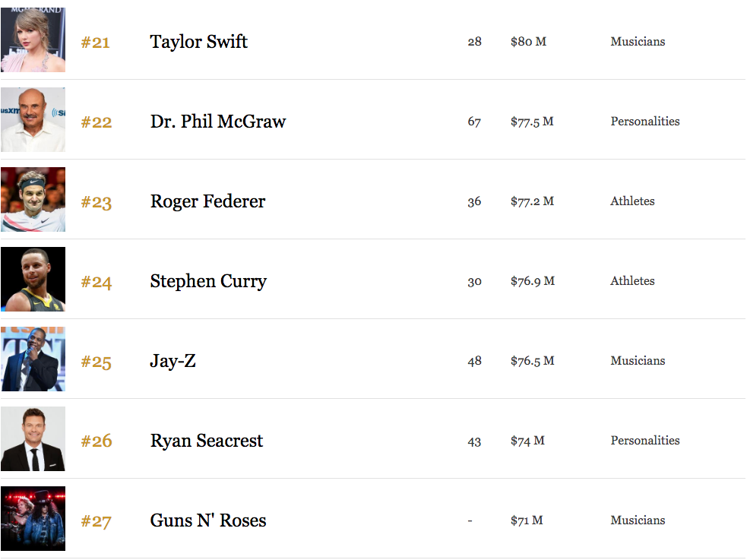The image size is (747, 560).
Task: Open the Roger Federer list entry
Action: (207, 201)
